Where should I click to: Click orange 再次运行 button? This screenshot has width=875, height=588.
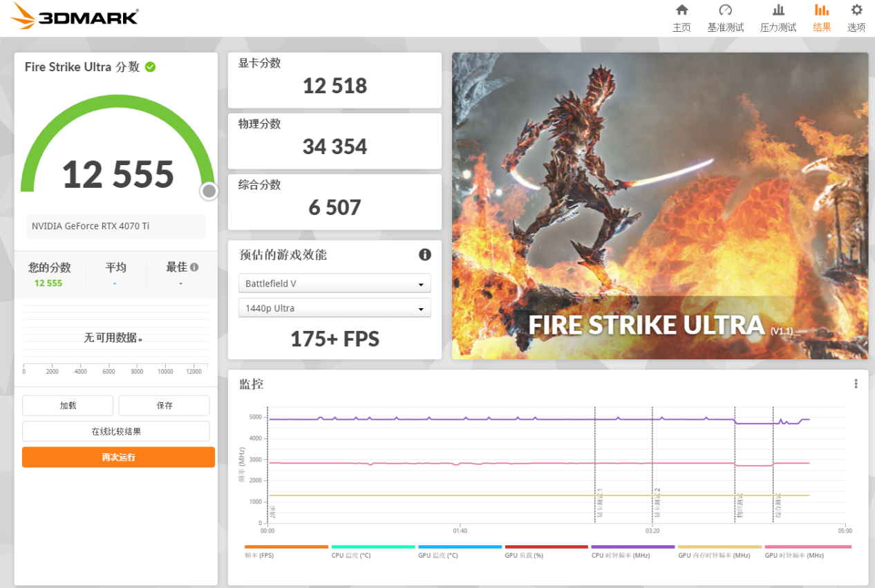point(118,457)
